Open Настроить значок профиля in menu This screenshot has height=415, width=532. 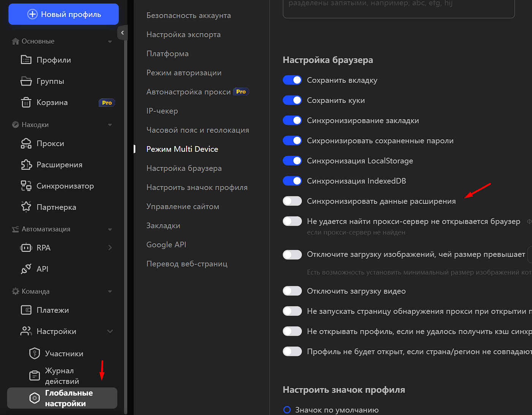[x=197, y=187]
